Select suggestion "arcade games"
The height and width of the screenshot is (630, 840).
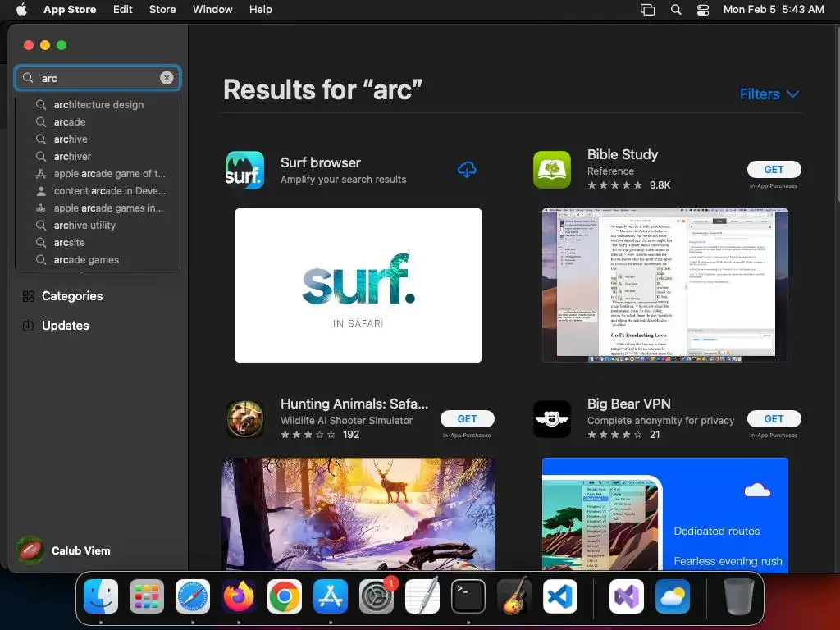[98, 260]
